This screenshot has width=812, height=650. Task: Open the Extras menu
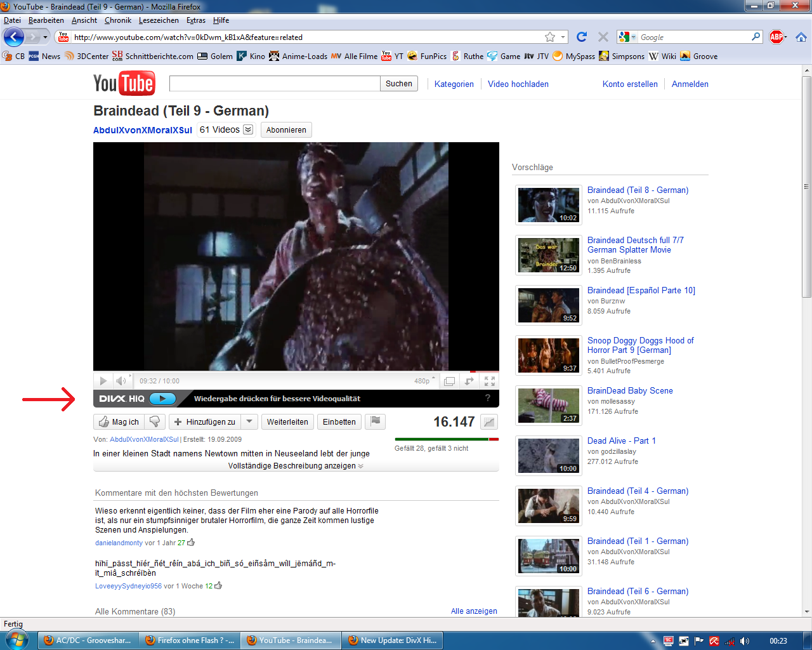196,20
